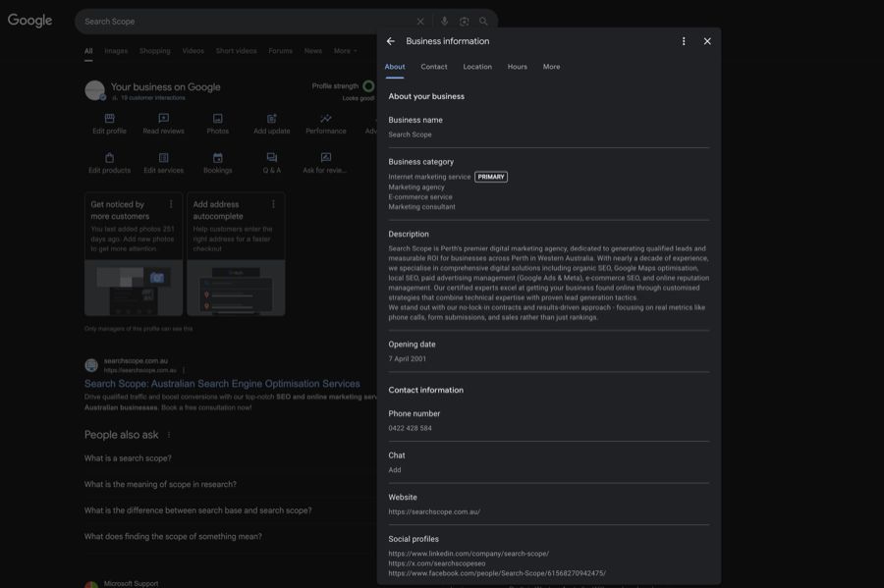Open the three-dot menu in Business information

tap(684, 41)
